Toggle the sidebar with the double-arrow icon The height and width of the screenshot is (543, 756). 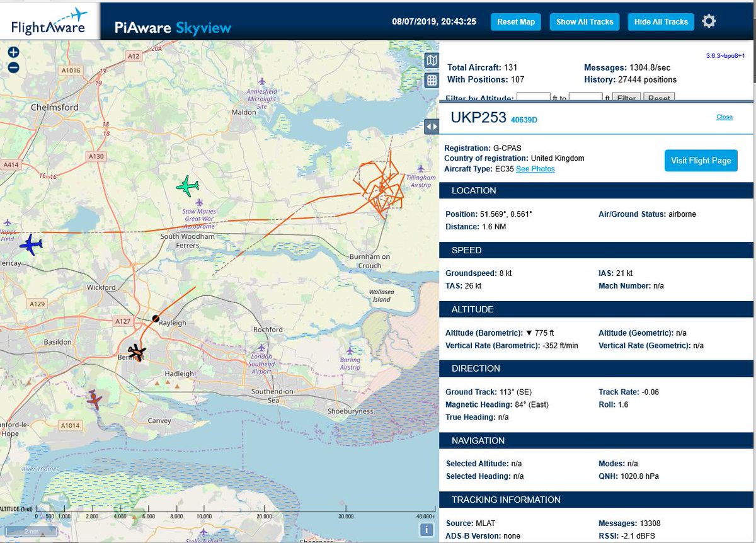pos(432,126)
